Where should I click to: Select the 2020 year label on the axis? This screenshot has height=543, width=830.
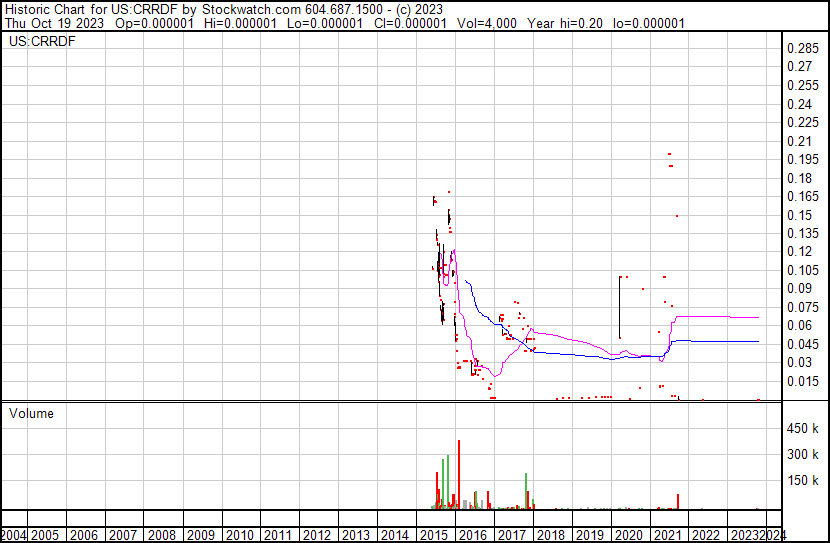click(x=628, y=535)
